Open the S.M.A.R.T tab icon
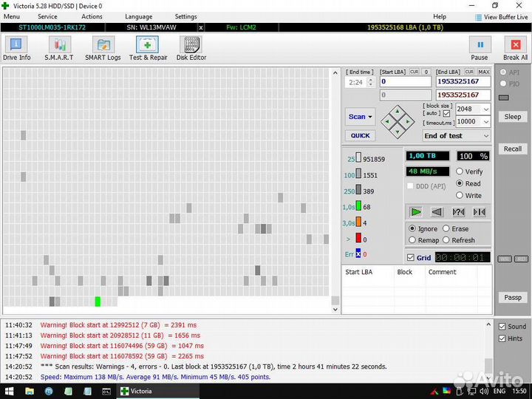Screen dimensions: 532x399 59,49
